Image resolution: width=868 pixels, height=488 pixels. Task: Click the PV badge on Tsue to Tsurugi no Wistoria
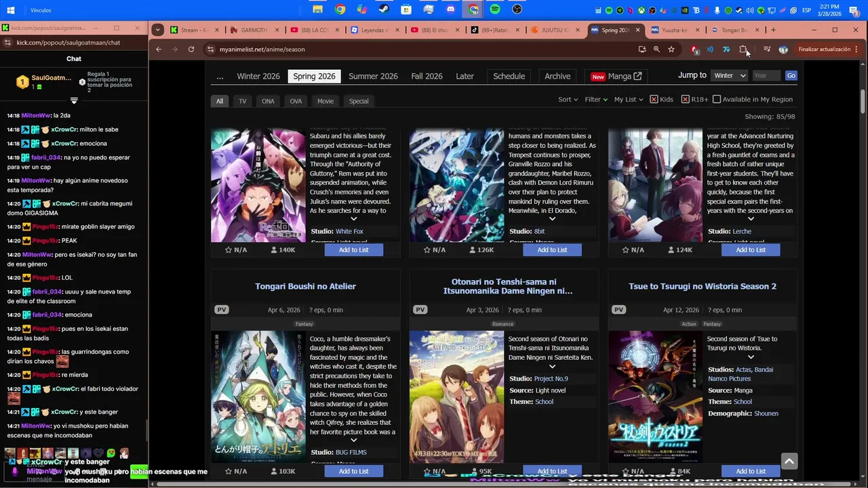click(618, 310)
